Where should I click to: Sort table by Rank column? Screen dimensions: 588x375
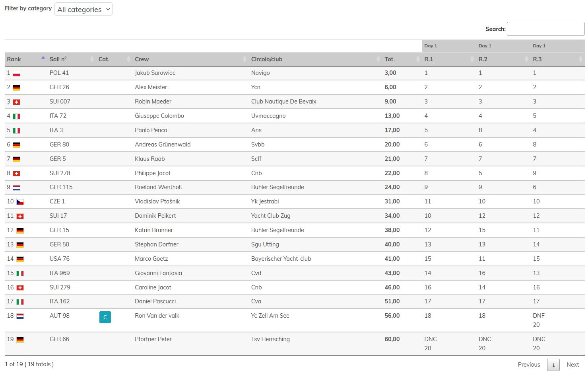(x=25, y=59)
